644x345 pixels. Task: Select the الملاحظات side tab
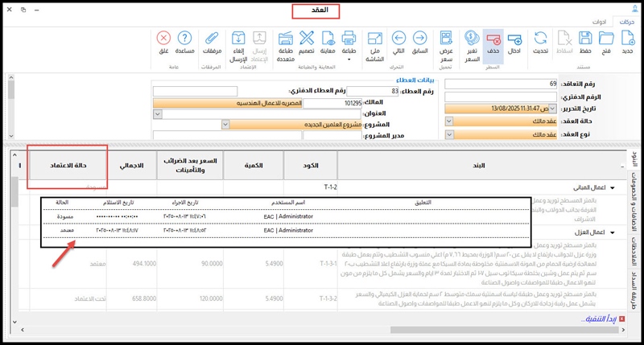(x=634, y=251)
